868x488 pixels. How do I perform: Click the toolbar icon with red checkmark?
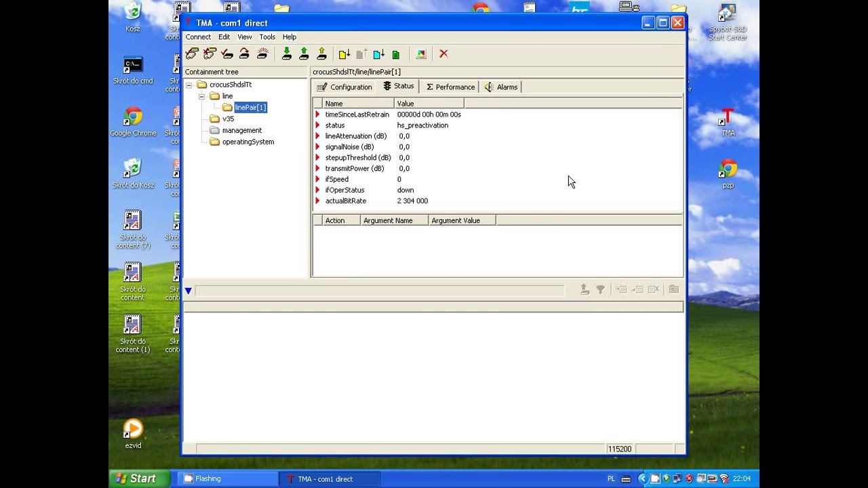click(x=227, y=54)
